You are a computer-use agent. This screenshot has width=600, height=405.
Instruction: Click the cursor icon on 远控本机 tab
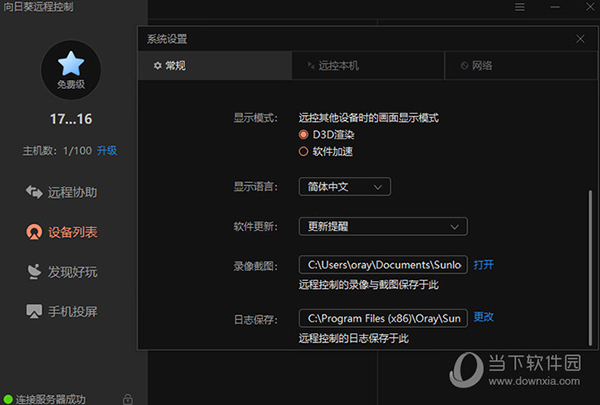point(311,65)
